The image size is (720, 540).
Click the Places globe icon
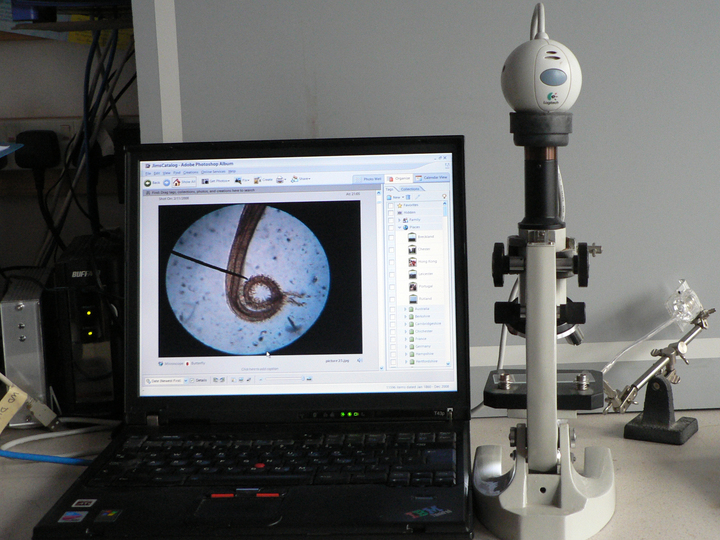[405, 227]
